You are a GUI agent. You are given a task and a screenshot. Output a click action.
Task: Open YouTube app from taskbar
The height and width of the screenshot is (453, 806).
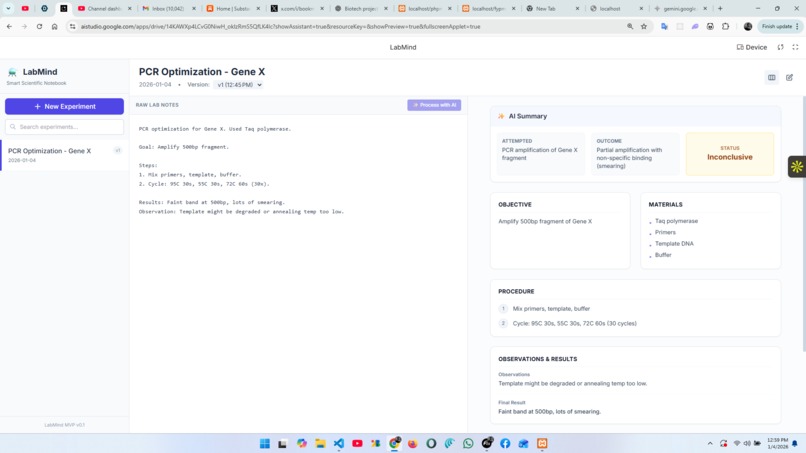pos(357,443)
